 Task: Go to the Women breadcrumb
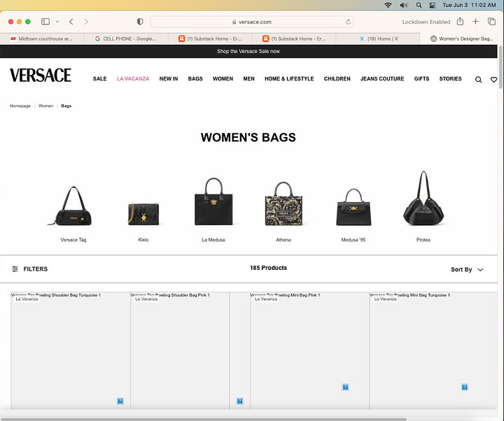45,106
